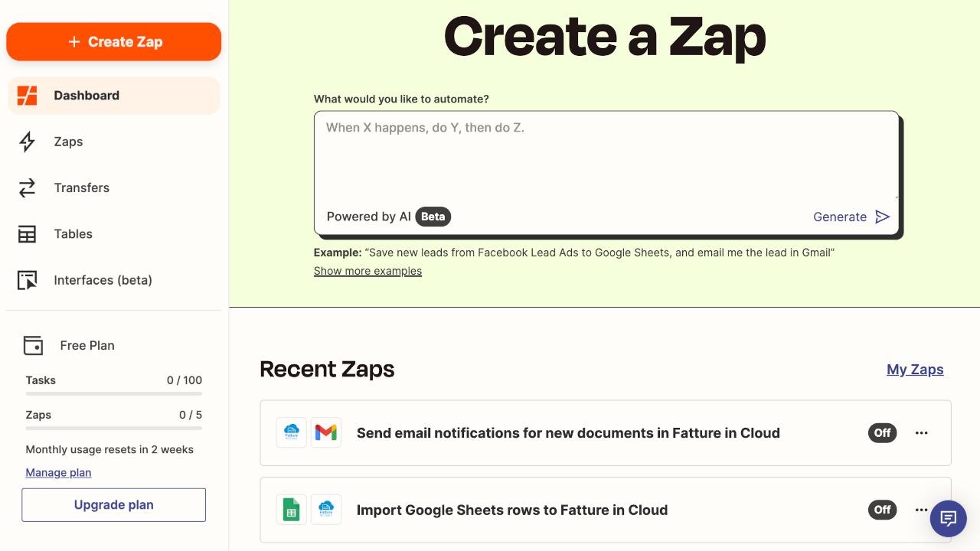Open three-dot menu for email notifications Zap

point(922,432)
